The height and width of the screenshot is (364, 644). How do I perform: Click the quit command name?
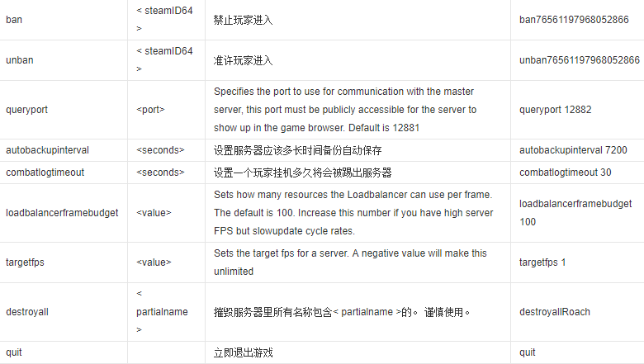[x=14, y=352]
